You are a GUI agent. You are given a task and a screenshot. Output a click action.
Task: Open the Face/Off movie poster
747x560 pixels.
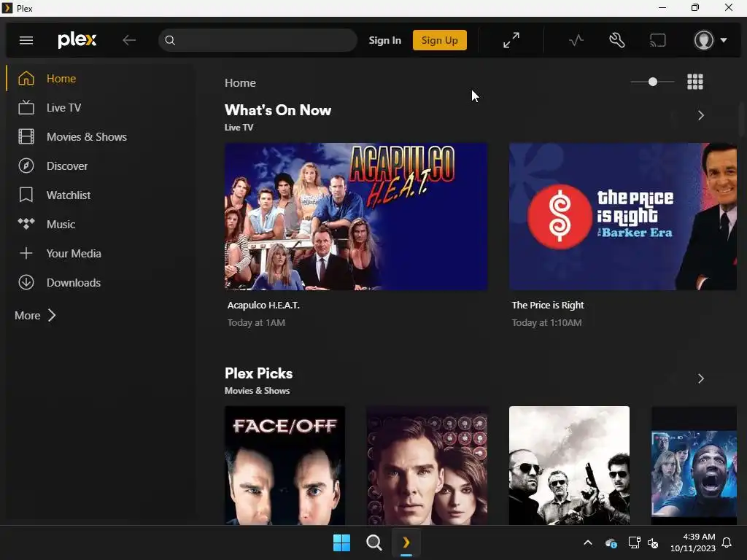click(285, 465)
